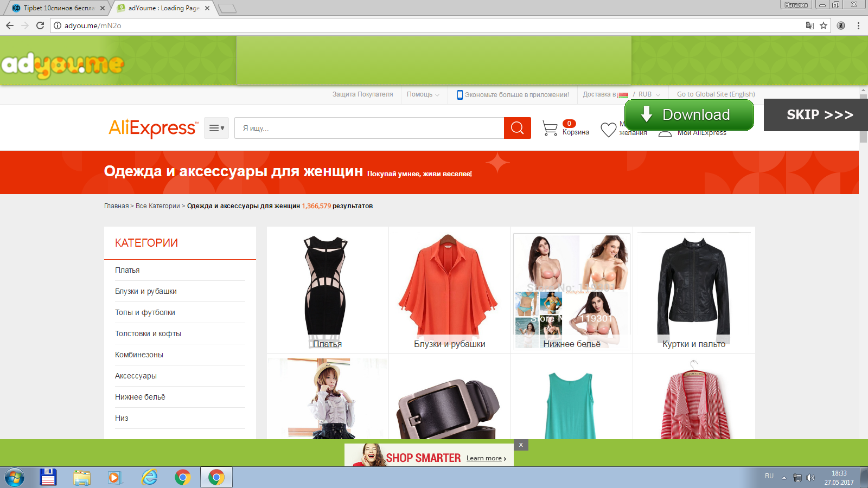Show hidden system tray icons

pos(784,478)
